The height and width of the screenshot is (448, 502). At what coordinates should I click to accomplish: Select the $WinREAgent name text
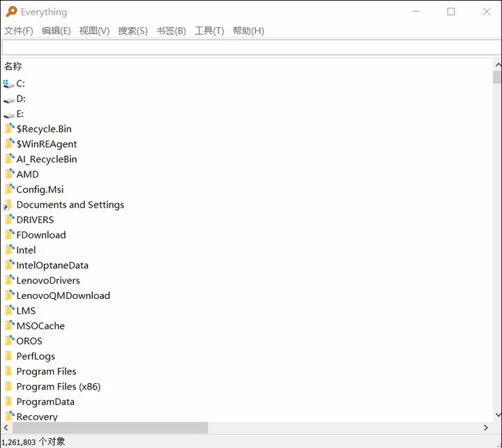(47, 144)
